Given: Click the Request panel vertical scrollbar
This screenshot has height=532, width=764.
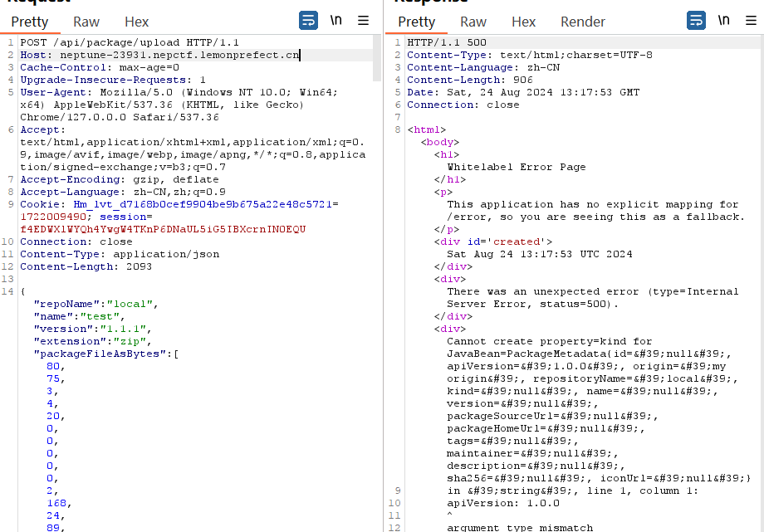Looking at the screenshot, I should coord(377,58).
